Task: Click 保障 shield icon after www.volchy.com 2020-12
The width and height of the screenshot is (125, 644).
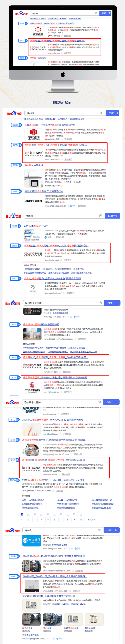Action: tap(77, 549)
